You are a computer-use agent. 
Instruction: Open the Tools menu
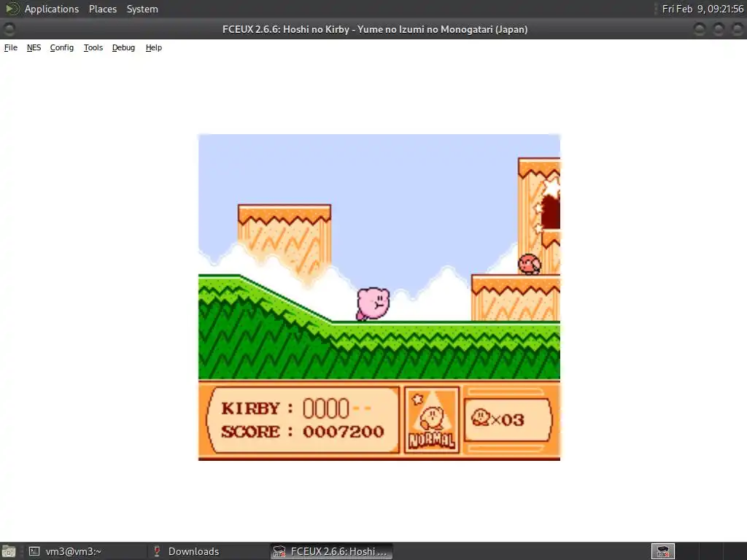pyautogui.click(x=93, y=47)
